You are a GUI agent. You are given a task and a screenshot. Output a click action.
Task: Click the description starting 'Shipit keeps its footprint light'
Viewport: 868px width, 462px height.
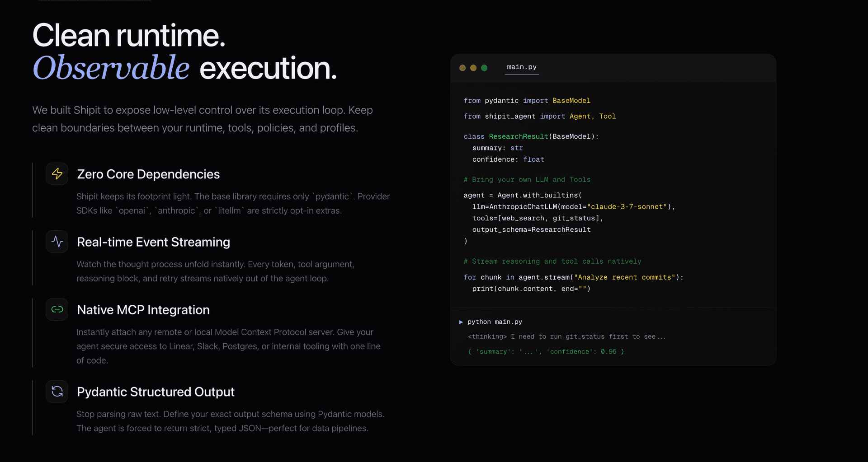point(233,204)
